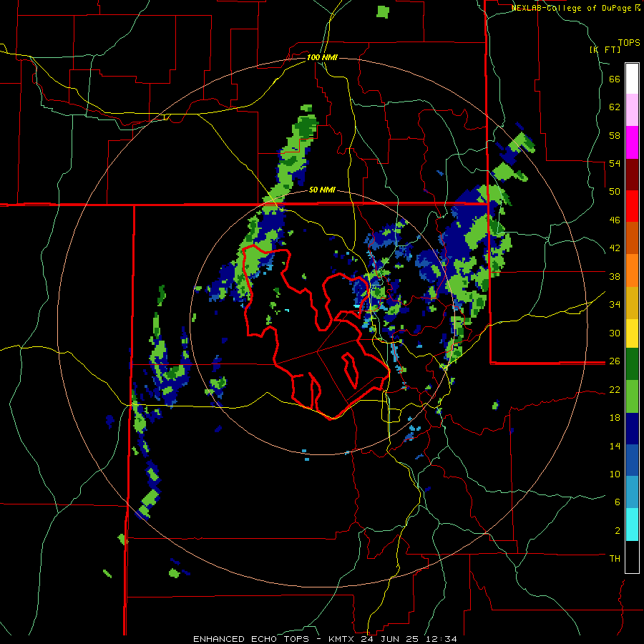
Task: Click the legend value '14'
Action: 615,446
